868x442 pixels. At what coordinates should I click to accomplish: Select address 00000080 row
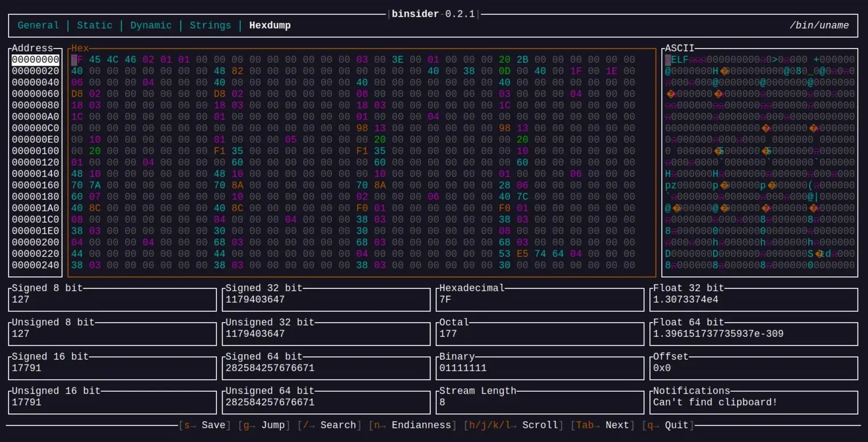(x=35, y=105)
